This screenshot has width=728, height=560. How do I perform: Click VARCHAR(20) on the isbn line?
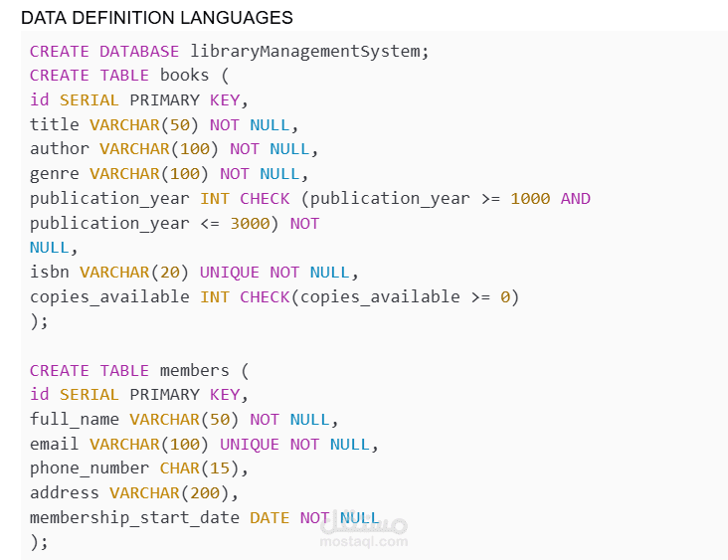134,273
